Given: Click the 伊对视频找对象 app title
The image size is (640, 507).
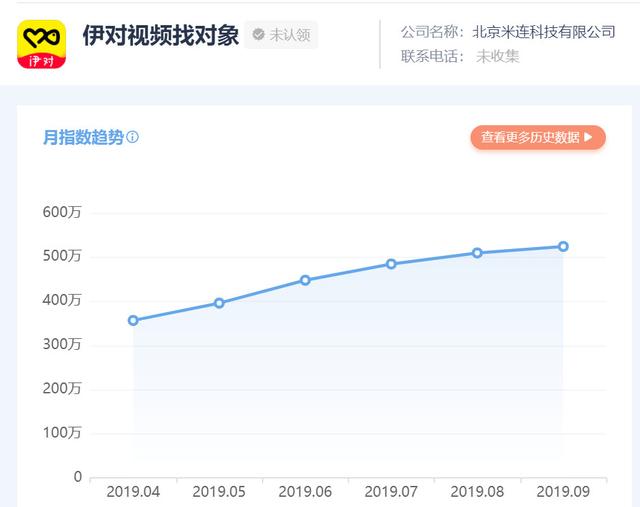Looking at the screenshot, I should point(160,36).
